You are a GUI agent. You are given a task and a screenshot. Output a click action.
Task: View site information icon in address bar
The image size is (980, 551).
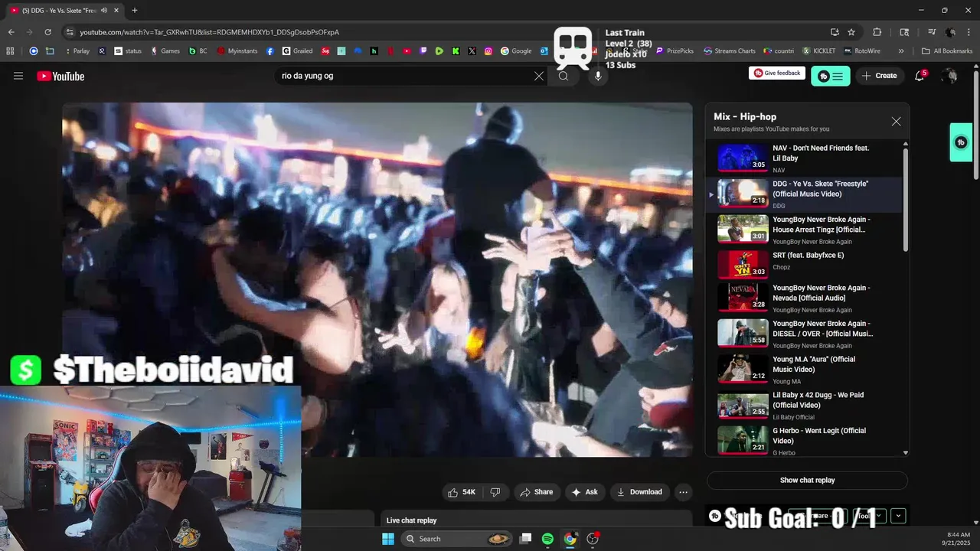pos(69,32)
